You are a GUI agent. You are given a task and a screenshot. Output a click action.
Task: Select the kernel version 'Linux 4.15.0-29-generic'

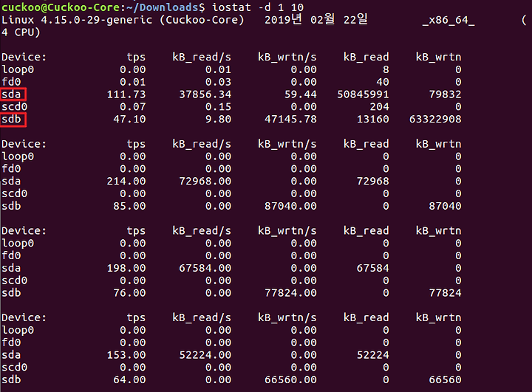(x=77, y=20)
